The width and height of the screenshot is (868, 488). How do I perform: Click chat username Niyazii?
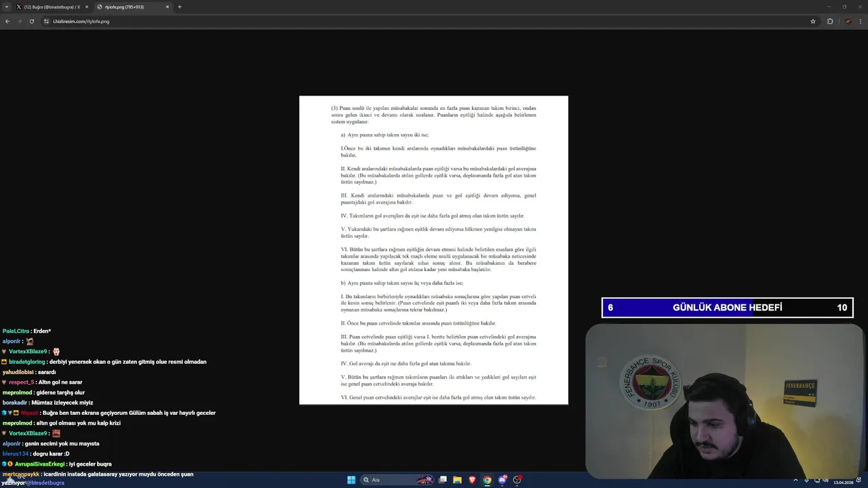coord(29,413)
